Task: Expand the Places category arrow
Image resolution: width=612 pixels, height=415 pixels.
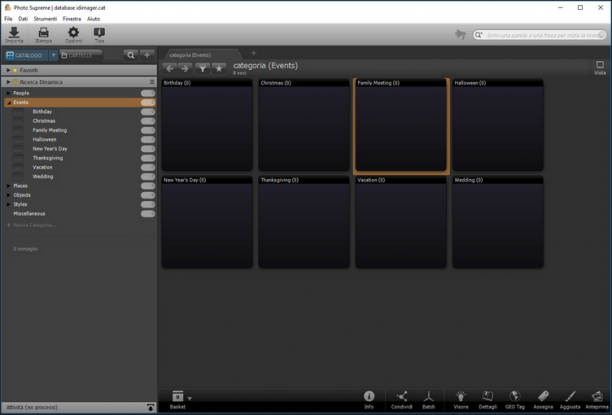Action: (x=8, y=186)
